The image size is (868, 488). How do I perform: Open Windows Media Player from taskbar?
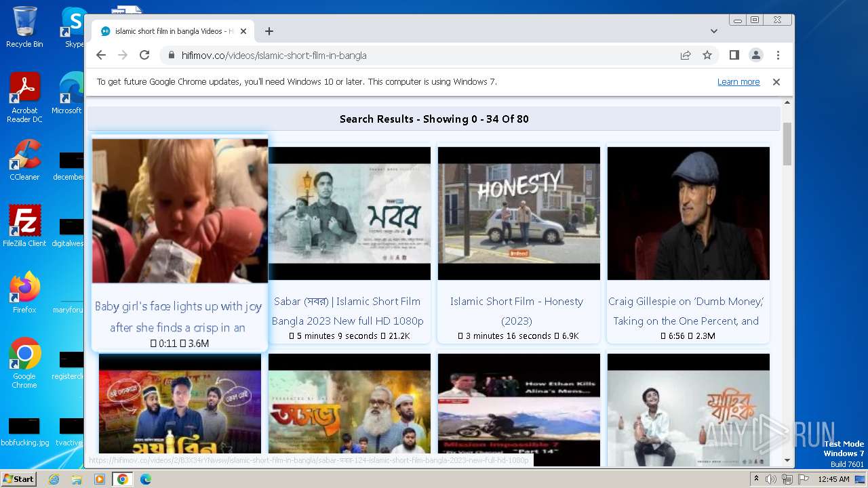click(x=99, y=479)
